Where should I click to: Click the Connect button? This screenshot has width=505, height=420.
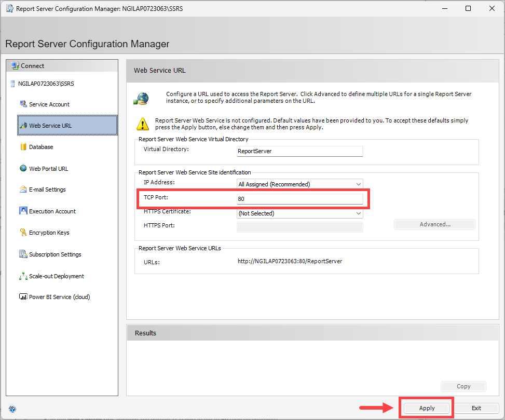pos(62,66)
